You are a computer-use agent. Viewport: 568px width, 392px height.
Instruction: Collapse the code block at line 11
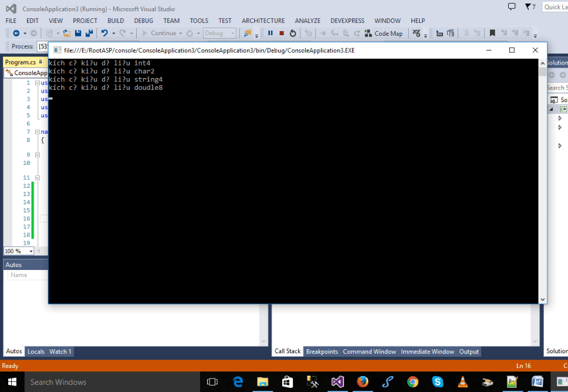[38, 178]
